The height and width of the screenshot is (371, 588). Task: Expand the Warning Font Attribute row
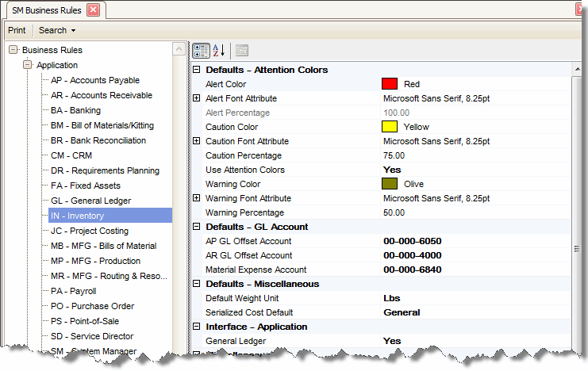coord(197,198)
